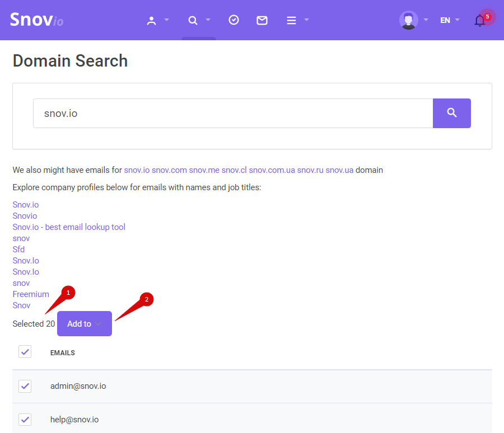Open the snov.ru domain link
504x433 pixels.
click(310, 170)
